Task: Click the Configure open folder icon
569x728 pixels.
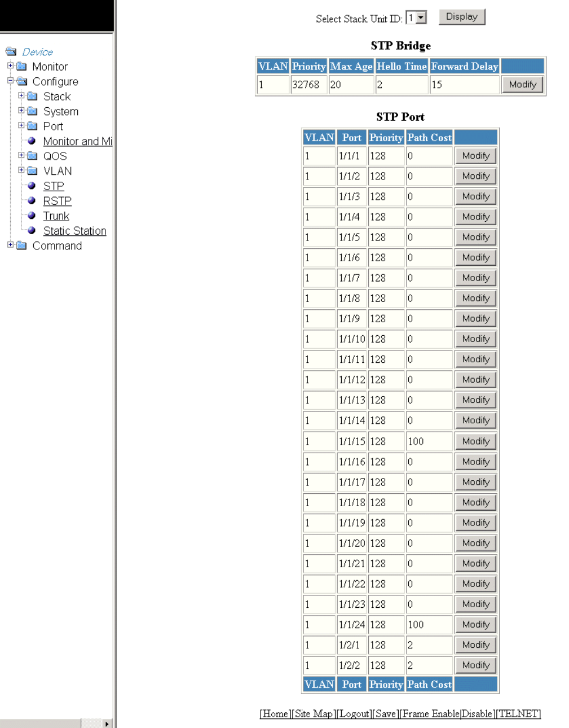Action: (22, 81)
